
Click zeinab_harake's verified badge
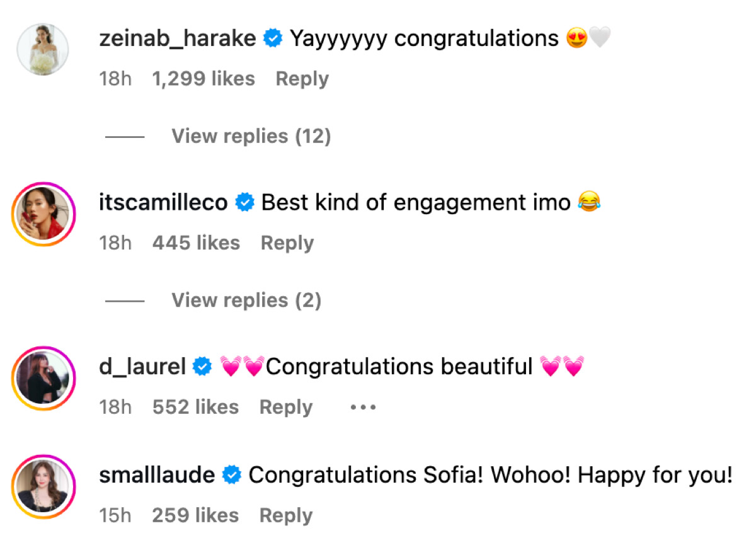click(x=273, y=39)
